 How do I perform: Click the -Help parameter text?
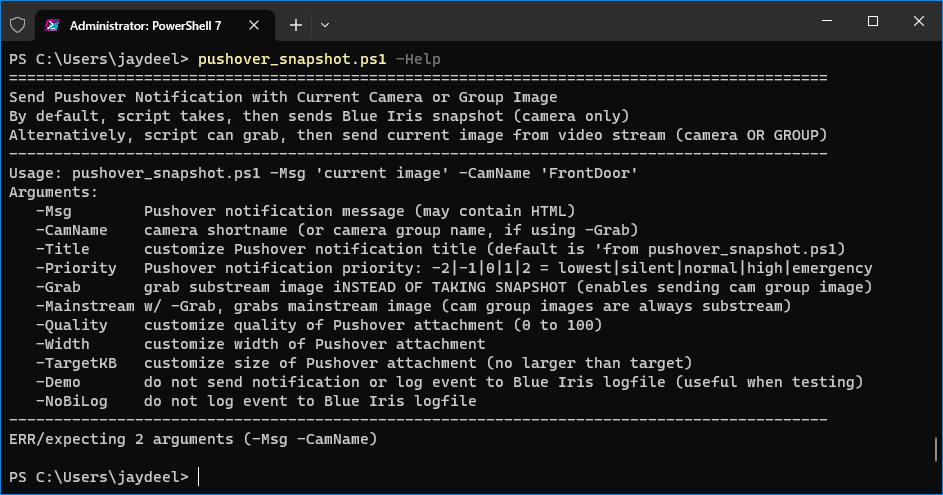(x=418, y=59)
